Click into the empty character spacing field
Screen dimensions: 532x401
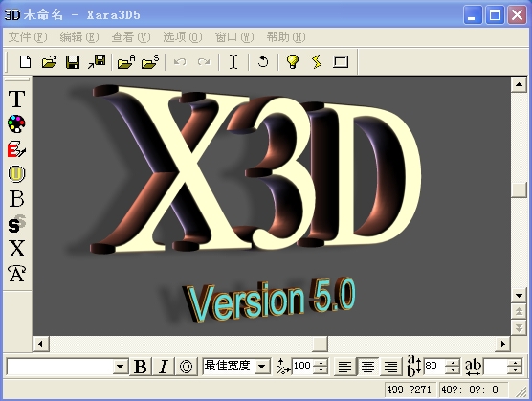click(x=496, y=367)
